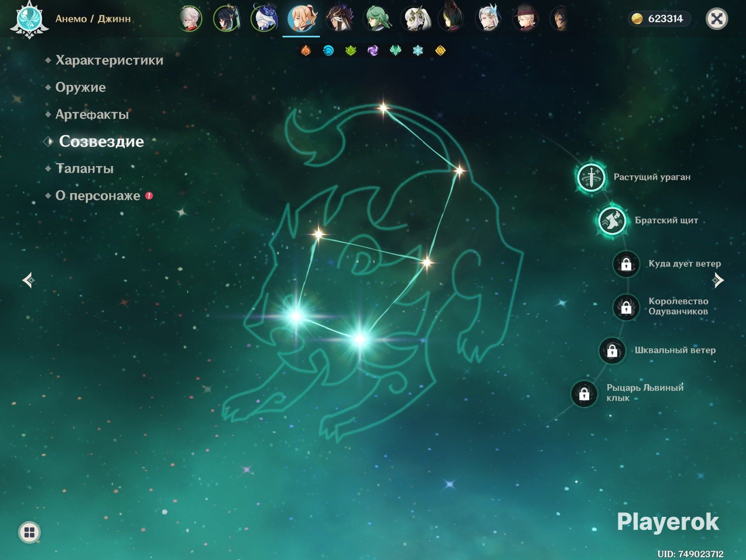Select the portrait wearing a blue top hat
Image resolution: width=746 pixels, height=560 pixels.
[x=264, y=18]
